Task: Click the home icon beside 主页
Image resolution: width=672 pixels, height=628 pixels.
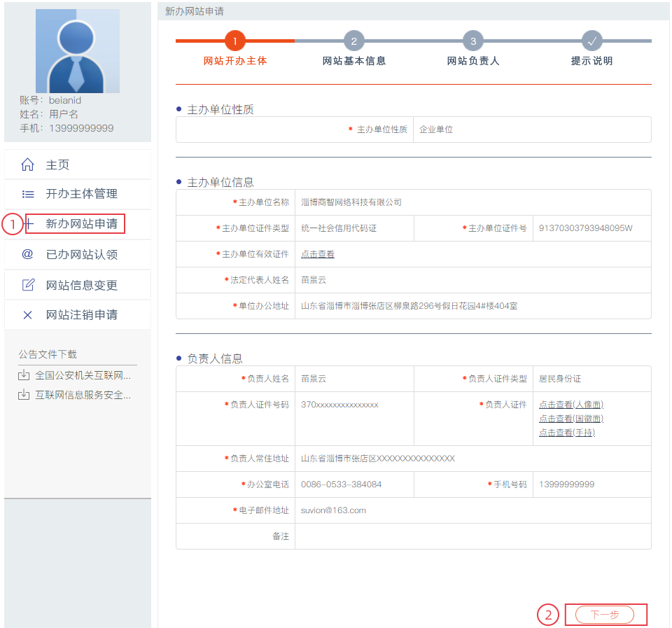Action: pos(27,165)
